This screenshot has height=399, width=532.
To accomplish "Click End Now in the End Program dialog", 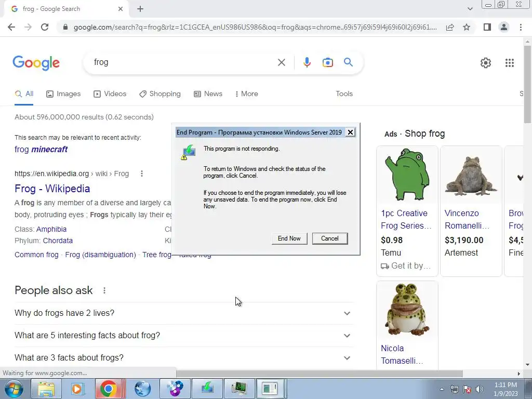I will tap(289, 238).
